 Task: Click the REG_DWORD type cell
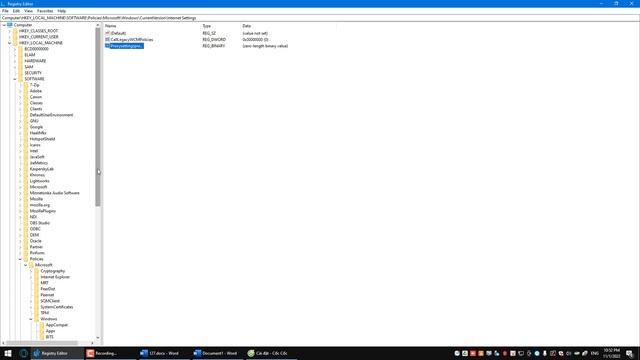point(214,40)
